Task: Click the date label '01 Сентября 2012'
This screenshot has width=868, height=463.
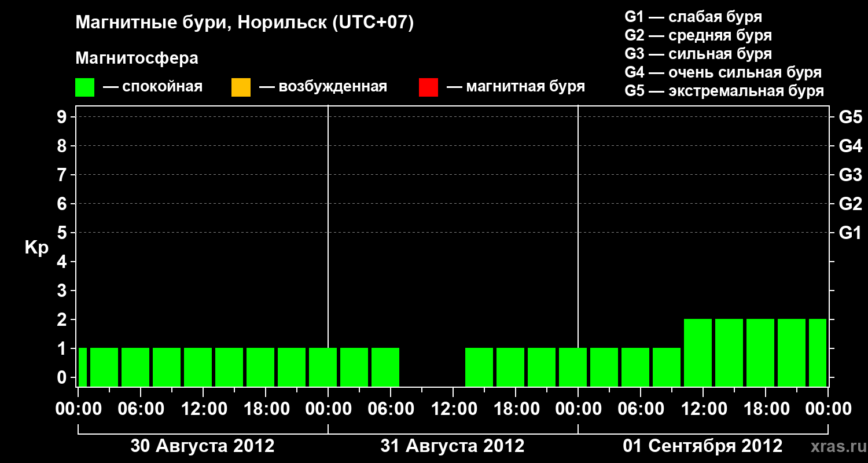Action: 703,446
